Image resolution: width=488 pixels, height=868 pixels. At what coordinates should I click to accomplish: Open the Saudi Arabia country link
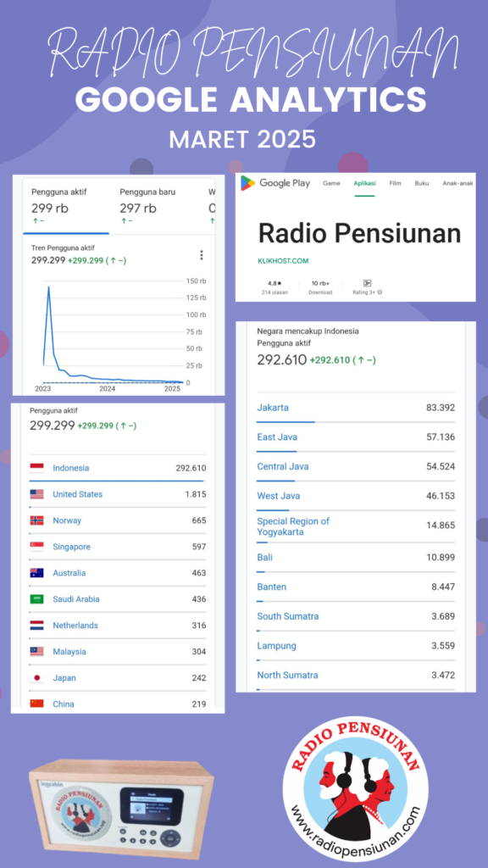point(76,599)
